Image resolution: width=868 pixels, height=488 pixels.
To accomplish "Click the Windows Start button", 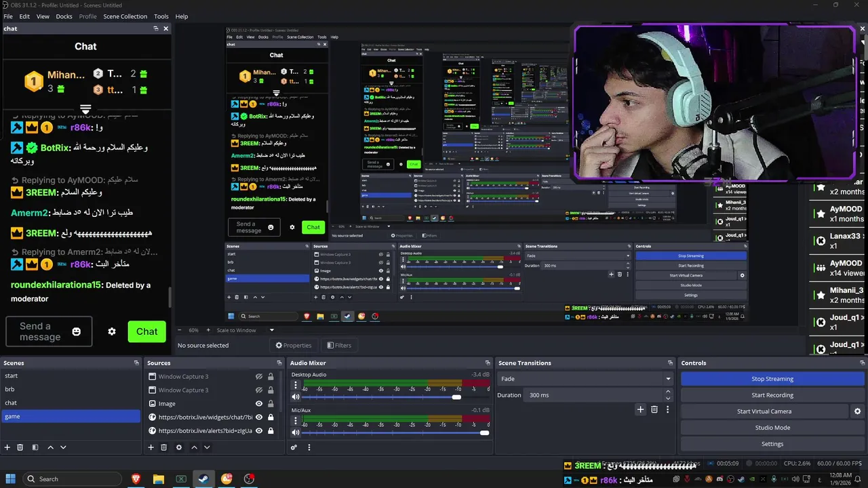I will [x=11, y=479].
